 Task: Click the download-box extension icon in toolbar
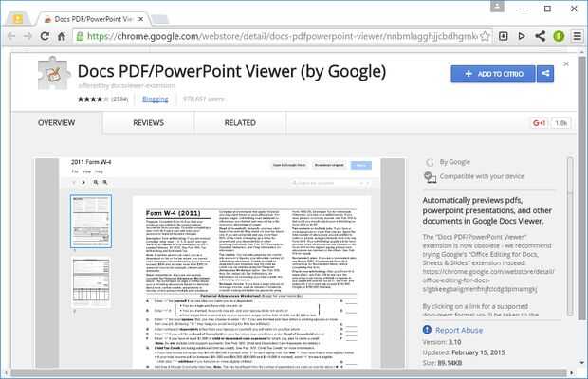coord(504,36)
